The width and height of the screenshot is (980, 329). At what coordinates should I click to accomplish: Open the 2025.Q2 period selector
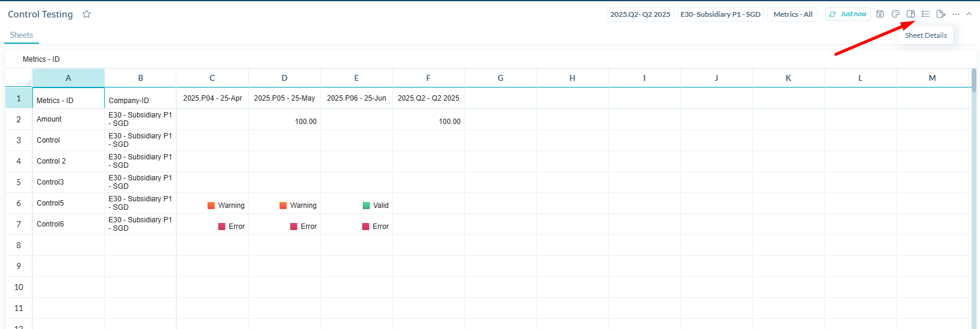[640, 14]
